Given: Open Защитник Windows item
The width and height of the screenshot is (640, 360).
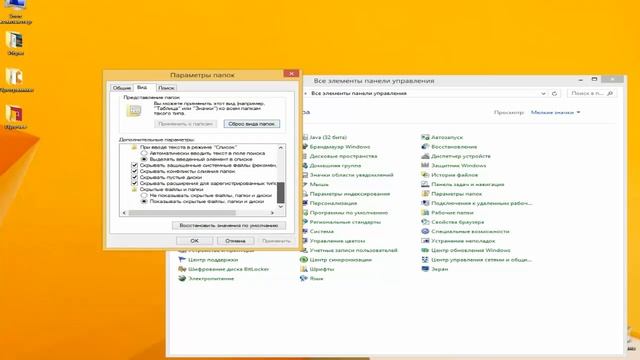Looking at the screenshot, I should tap(453, 166).
